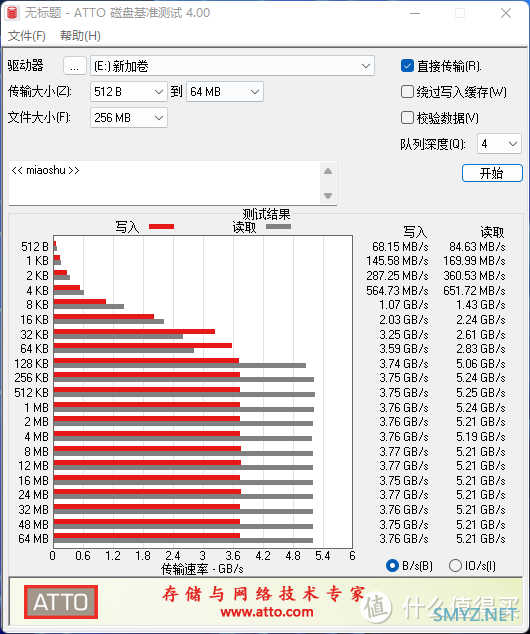Click into the miaoshu description text box
Image resolution: width=530 pixels, height=634 pixels.
[x=164, y=183]
